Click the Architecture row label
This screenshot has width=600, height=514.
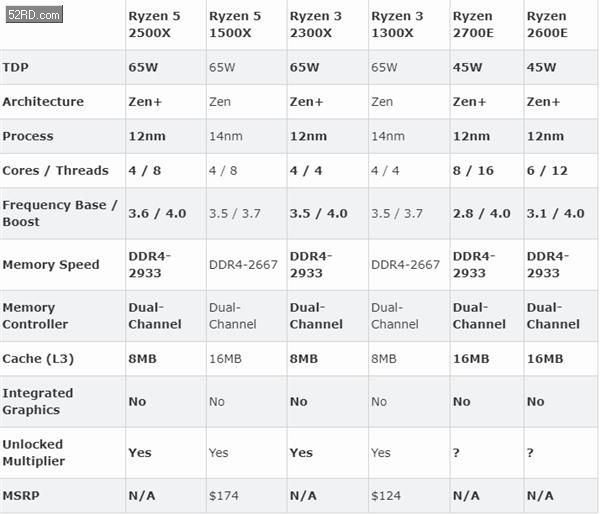coord(43,102)
